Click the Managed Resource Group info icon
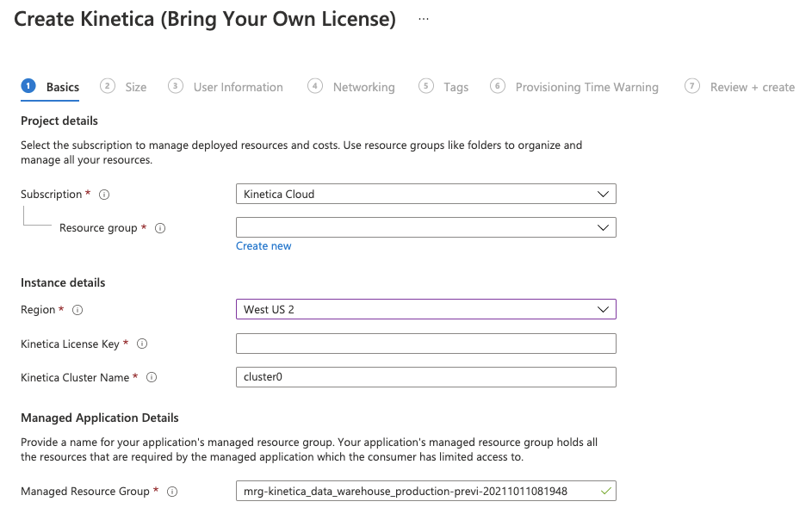 tap(172, 492)
